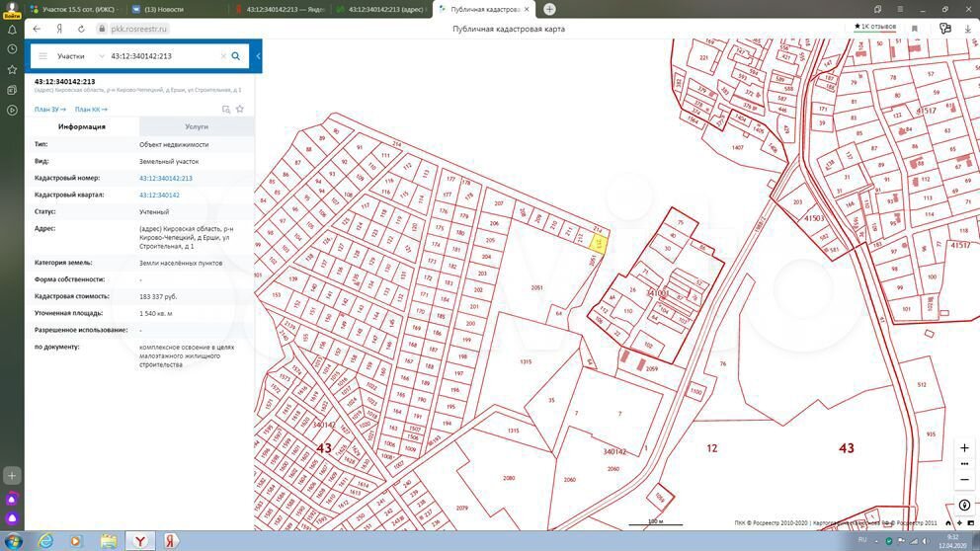Open cadastral quarter link 43:12:340142
The image size is (980, 551).
coord(159,196)
